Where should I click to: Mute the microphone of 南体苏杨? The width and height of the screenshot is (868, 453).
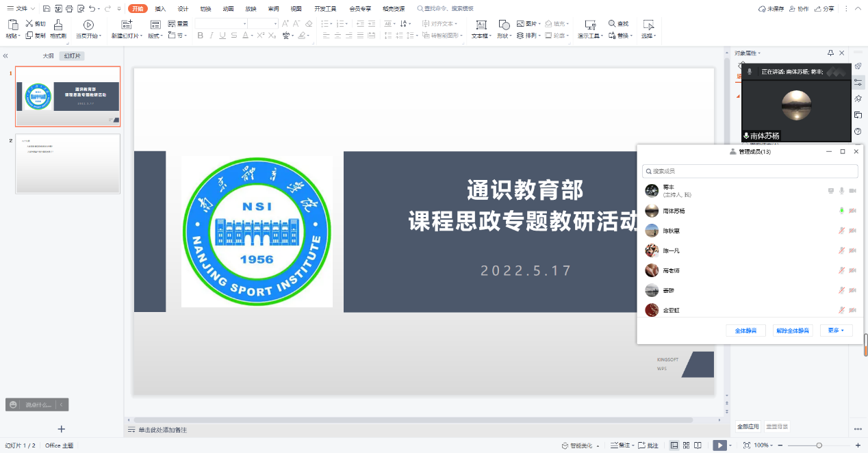841,211
